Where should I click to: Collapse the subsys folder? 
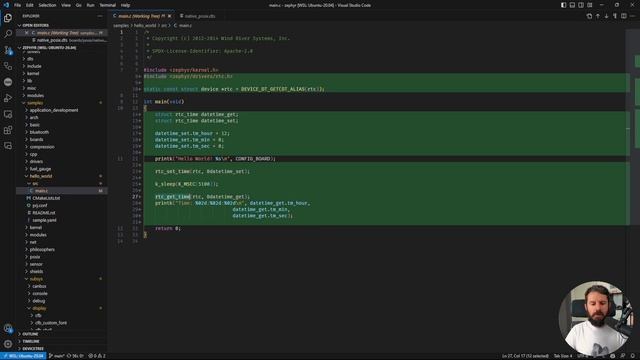tap(36, 279)
